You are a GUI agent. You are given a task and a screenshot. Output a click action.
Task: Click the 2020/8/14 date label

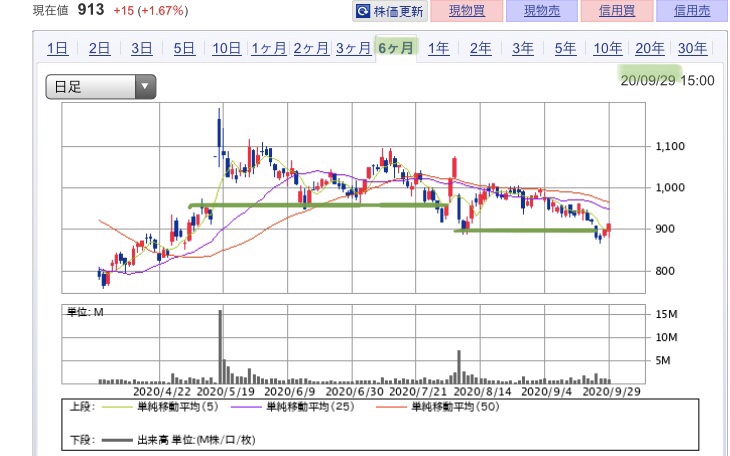point(482,391)
